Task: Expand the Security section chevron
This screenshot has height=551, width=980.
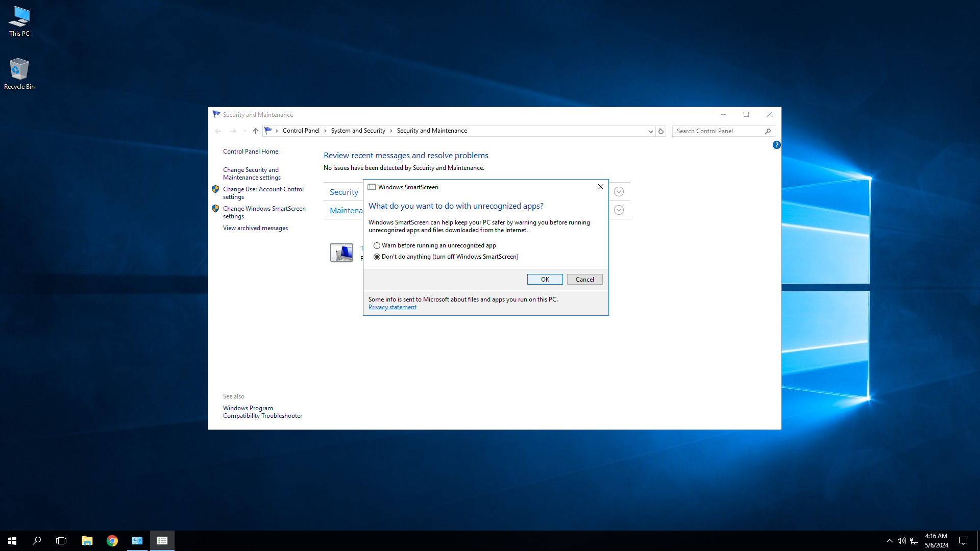Action: [619, 192]
